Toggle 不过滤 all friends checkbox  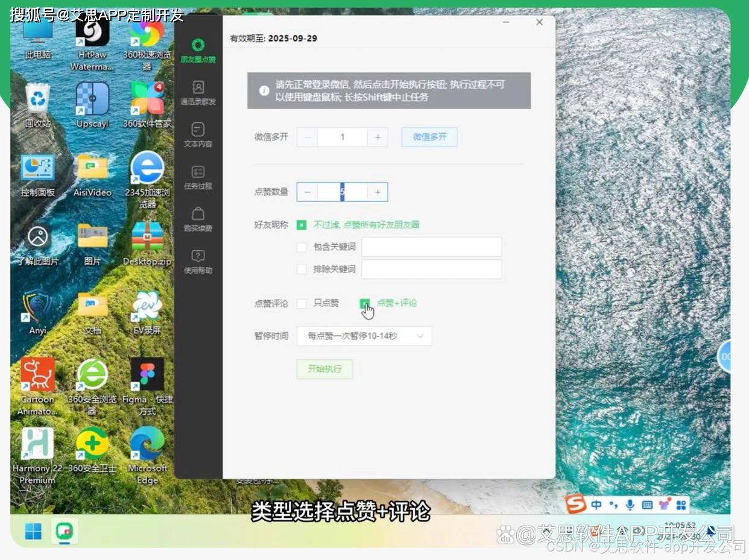[x=302, y=225]
